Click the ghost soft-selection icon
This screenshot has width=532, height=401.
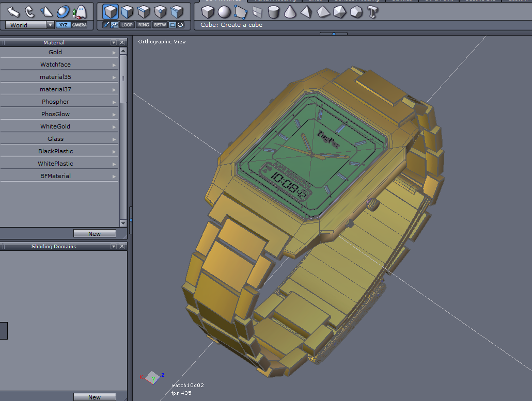[x=80, y=12]
